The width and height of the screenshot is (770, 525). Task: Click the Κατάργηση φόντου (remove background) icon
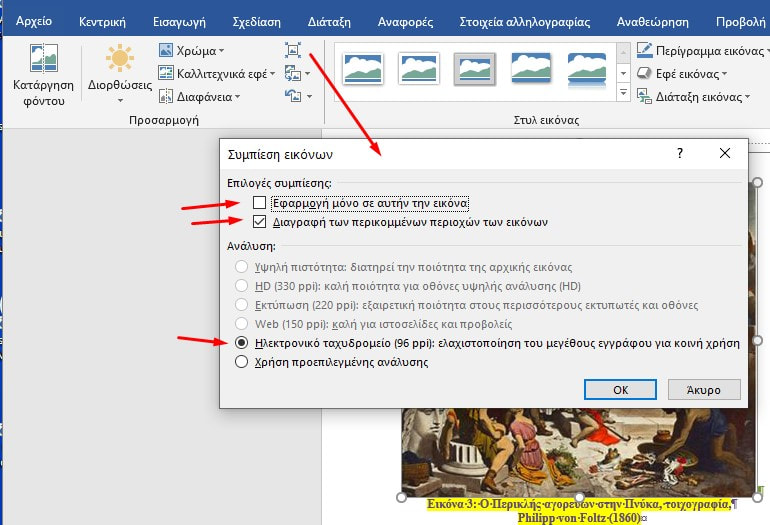point(43,61)
